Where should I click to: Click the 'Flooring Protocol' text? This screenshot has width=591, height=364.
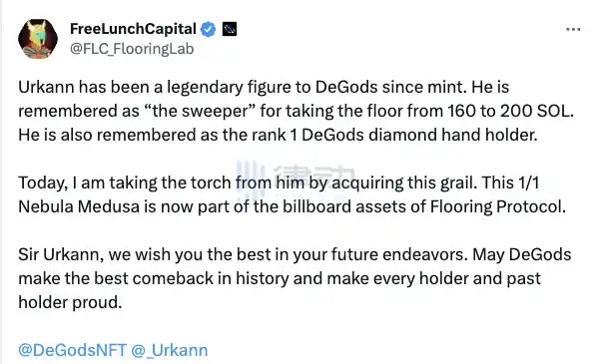click(498, 206)
